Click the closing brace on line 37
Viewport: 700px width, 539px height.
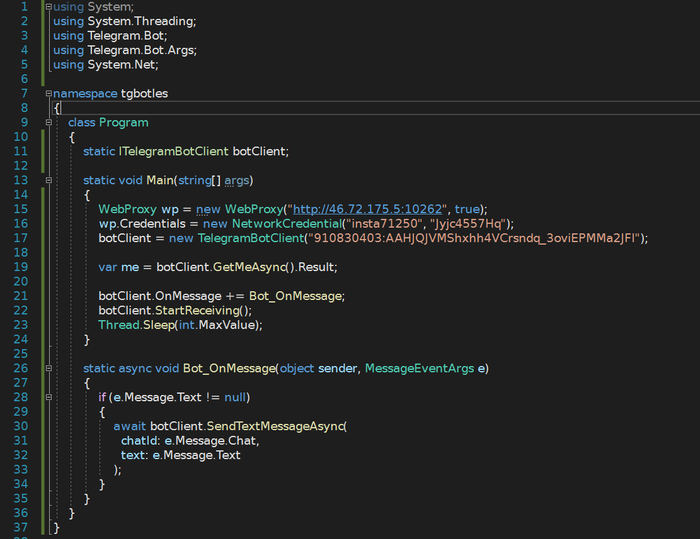(56, 527)
